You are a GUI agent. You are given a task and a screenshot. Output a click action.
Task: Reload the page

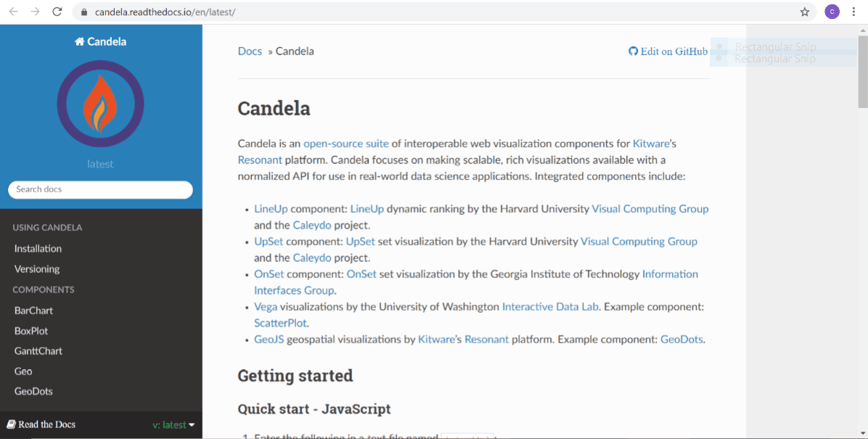57,12
